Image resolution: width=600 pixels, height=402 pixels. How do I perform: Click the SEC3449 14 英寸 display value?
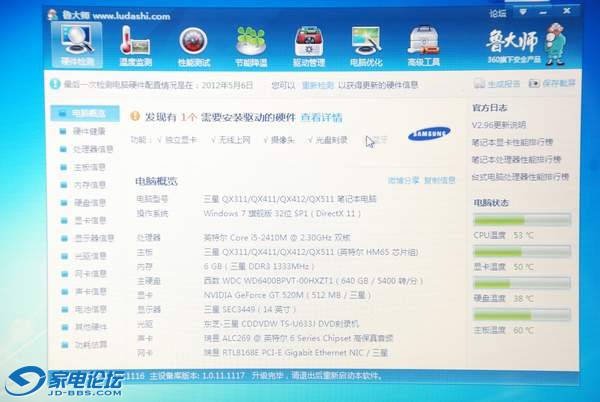pyautogui.click(x=249, y=309)
